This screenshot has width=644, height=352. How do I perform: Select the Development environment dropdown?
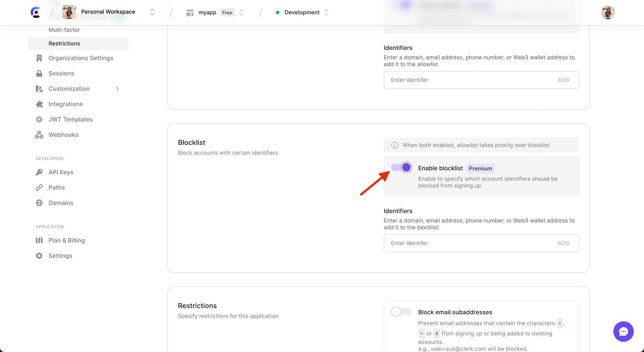[x=302, y=12]
